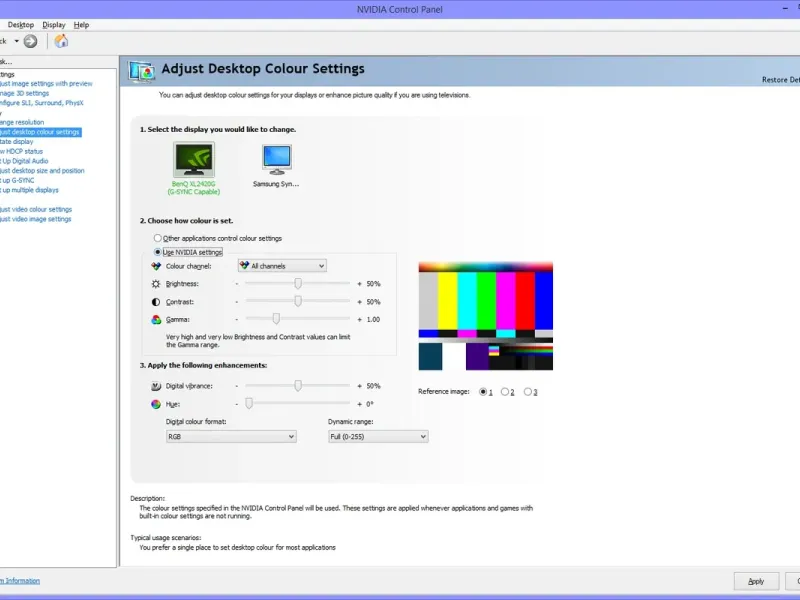This screenshot has width=800, height=600.
Task: Select the BenQ XL2420G display icon
Action: 194,159
